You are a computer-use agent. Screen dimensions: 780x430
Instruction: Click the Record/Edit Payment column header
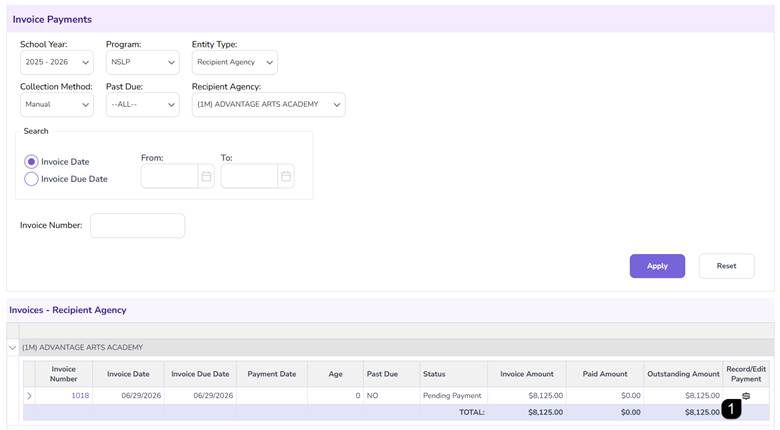click(746, 374)
